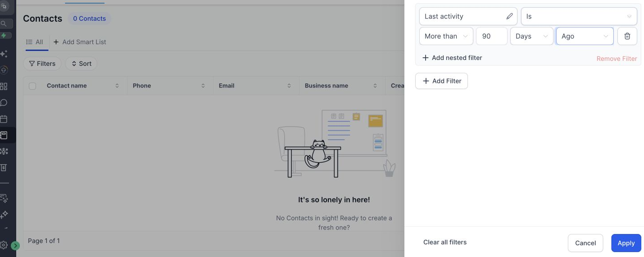Open the 'Is' operator dropdown
The image size is (644, 257).
click(x=579, y=16)
